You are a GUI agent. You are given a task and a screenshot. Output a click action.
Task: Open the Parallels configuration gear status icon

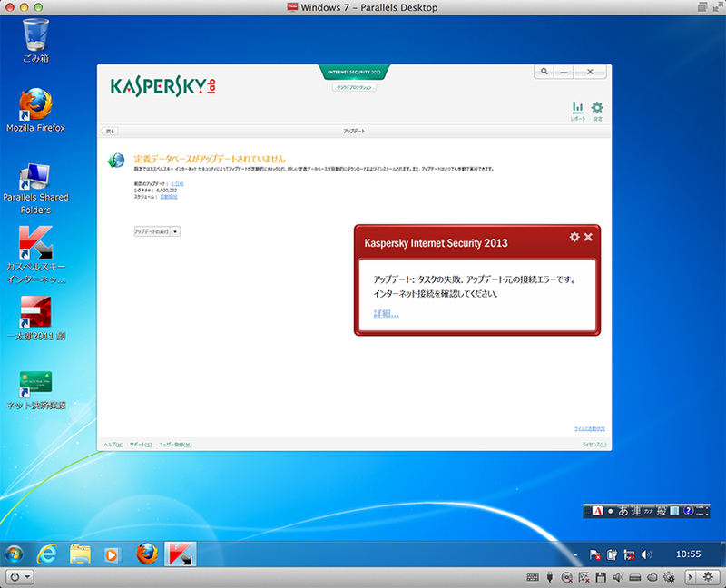[x=669, y=577]
